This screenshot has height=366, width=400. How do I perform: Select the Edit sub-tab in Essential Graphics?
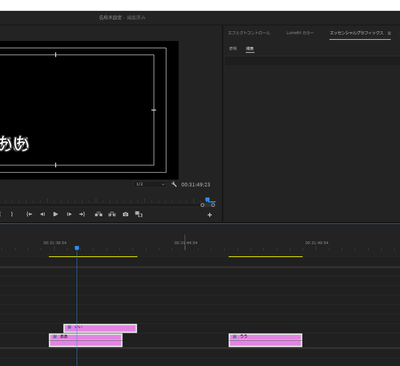[x=250, y=49]
